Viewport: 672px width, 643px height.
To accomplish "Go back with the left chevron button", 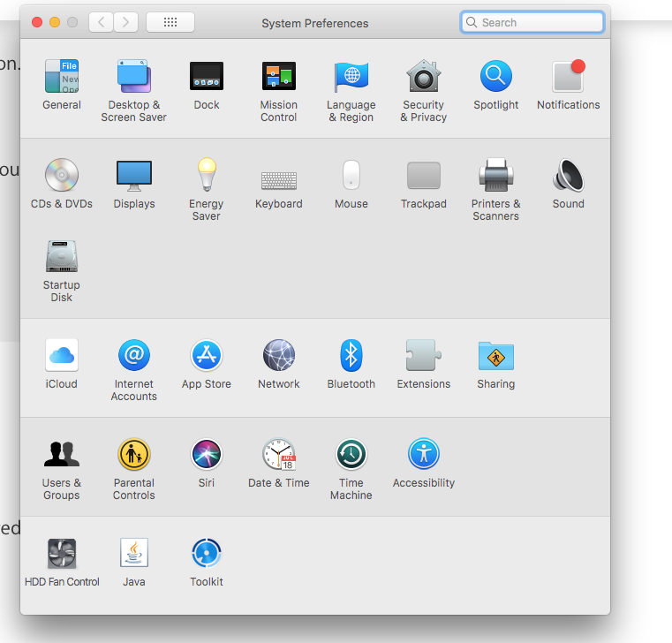I will (x=102, y=22).
